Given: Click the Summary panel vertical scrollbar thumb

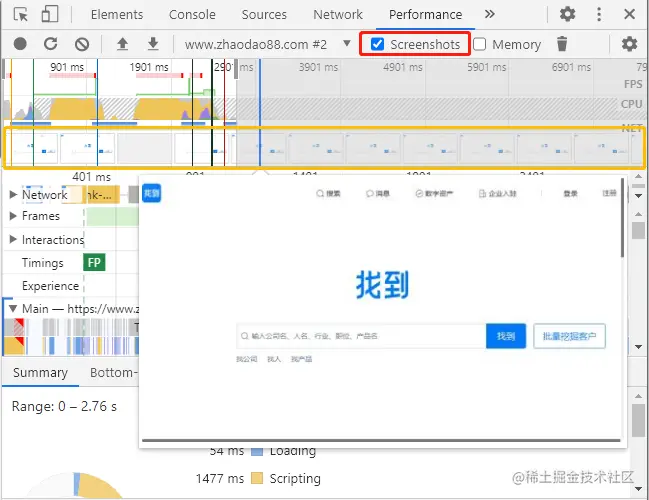Looking at the screenshot, I should click(638, 420).
